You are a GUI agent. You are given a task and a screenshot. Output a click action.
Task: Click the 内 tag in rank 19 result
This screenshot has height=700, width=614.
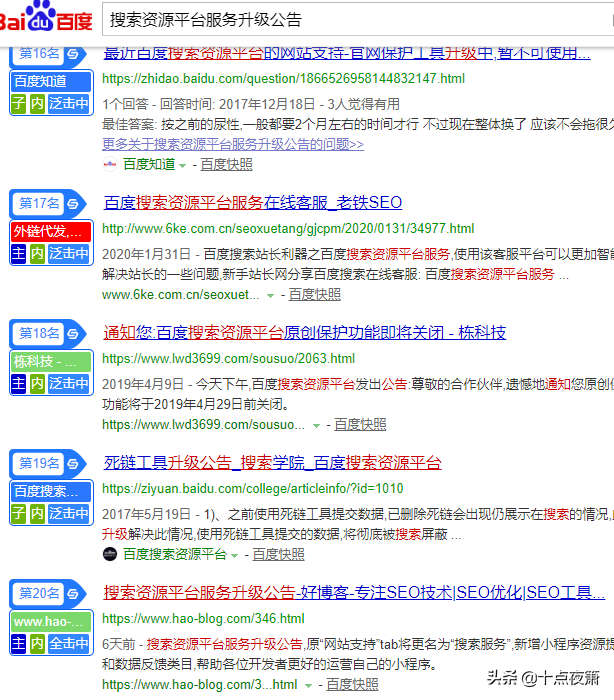pyautogui.click(x=37, y=513)
